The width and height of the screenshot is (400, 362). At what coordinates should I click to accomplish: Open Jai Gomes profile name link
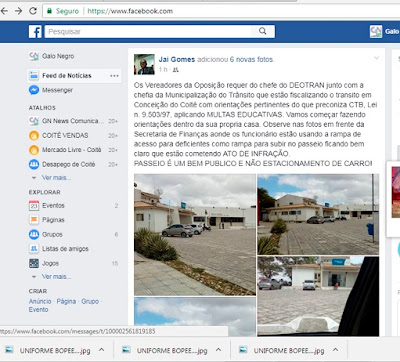point(177,59)
